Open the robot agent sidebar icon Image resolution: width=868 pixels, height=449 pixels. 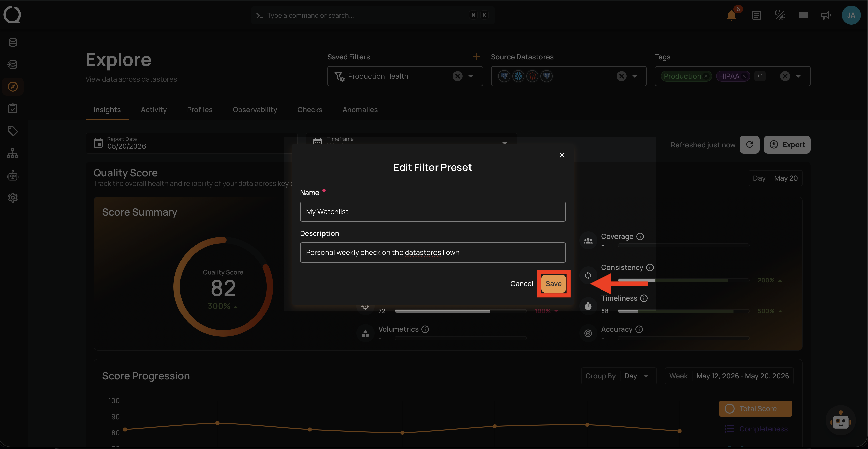click(13, 175)
